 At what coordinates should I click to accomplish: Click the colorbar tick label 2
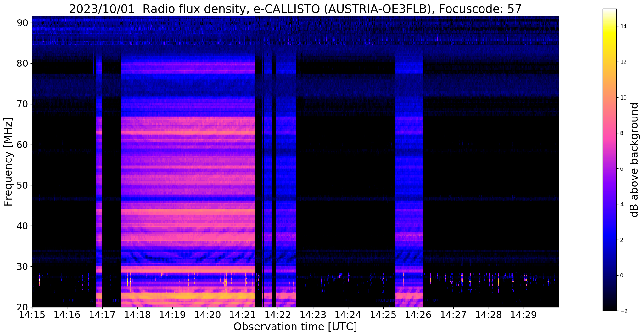point(621,240)
